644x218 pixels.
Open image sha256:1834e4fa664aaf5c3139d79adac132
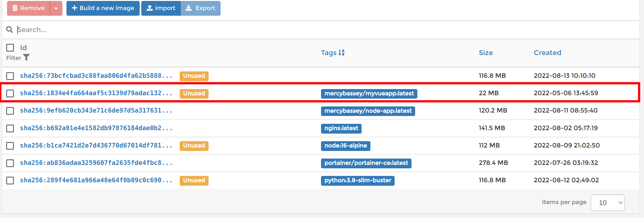[x=96, y=93]
